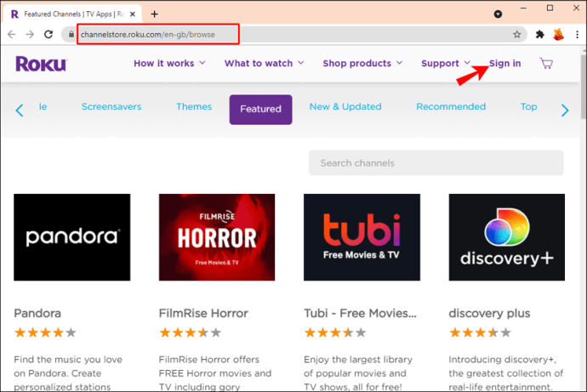587x392 pixels.
Task: Open the shopping cart icon
Action: pyautogui.click(x=546, y=63)
